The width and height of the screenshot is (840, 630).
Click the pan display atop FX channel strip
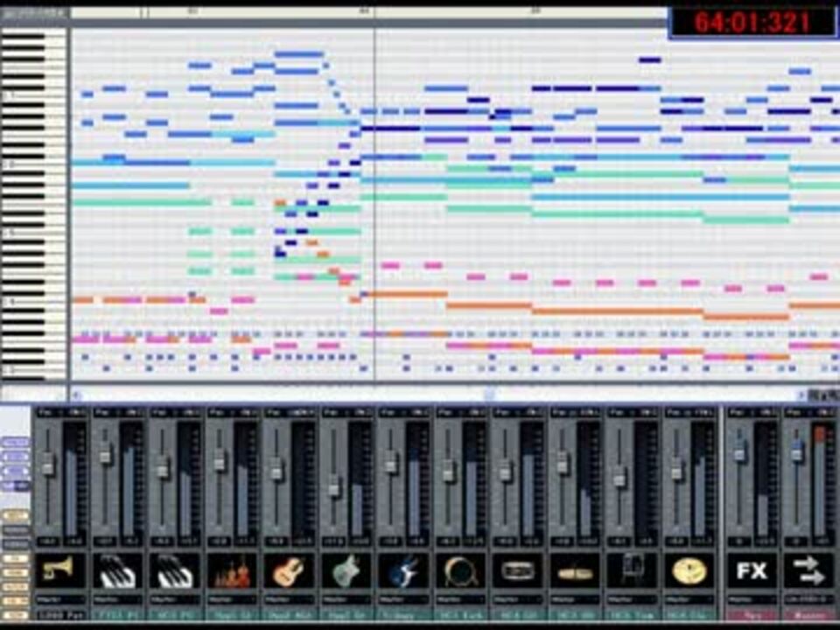752,412
